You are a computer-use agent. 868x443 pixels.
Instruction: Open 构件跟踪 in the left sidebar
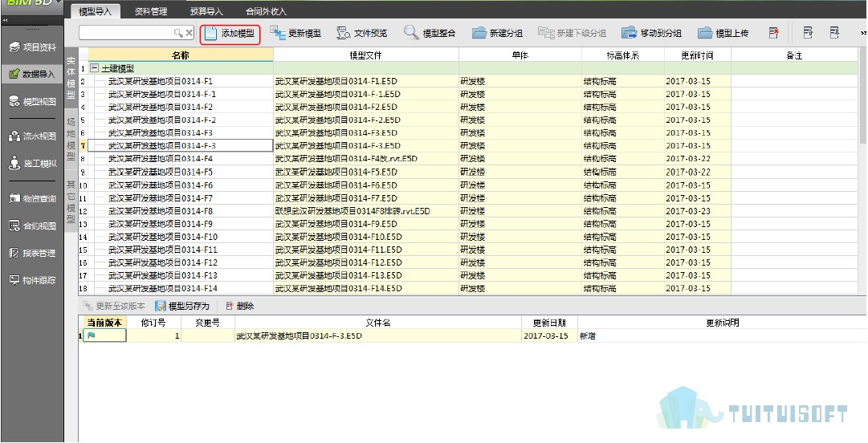(32, 280)
